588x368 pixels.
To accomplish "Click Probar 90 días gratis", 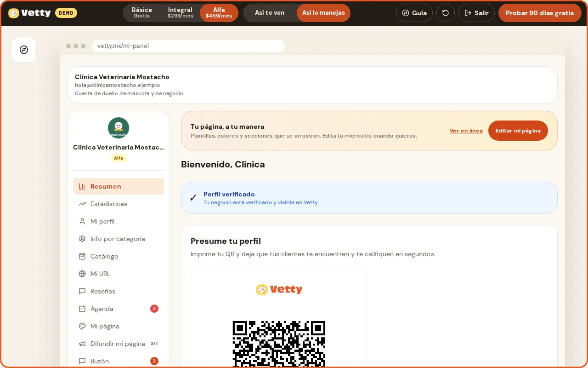I will click(540, 13).
